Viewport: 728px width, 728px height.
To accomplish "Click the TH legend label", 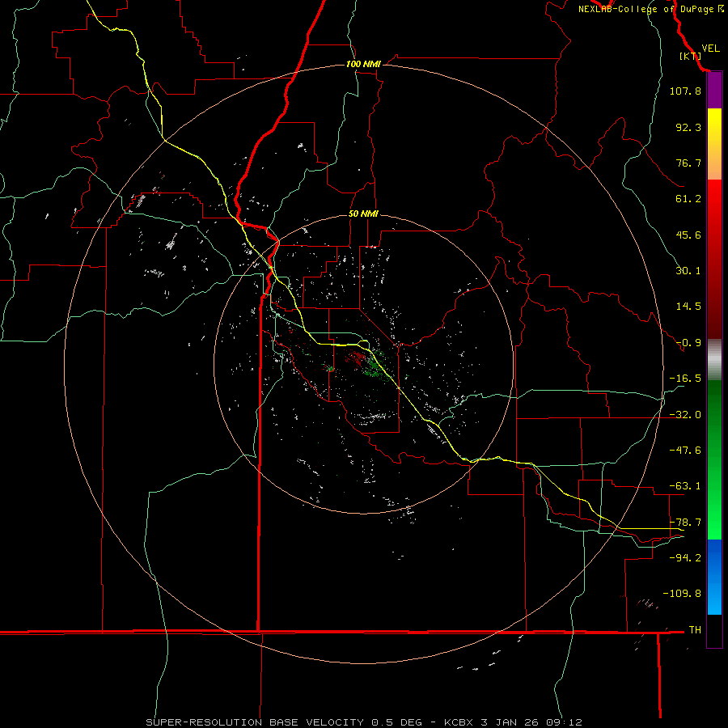I will pos(695,630).
